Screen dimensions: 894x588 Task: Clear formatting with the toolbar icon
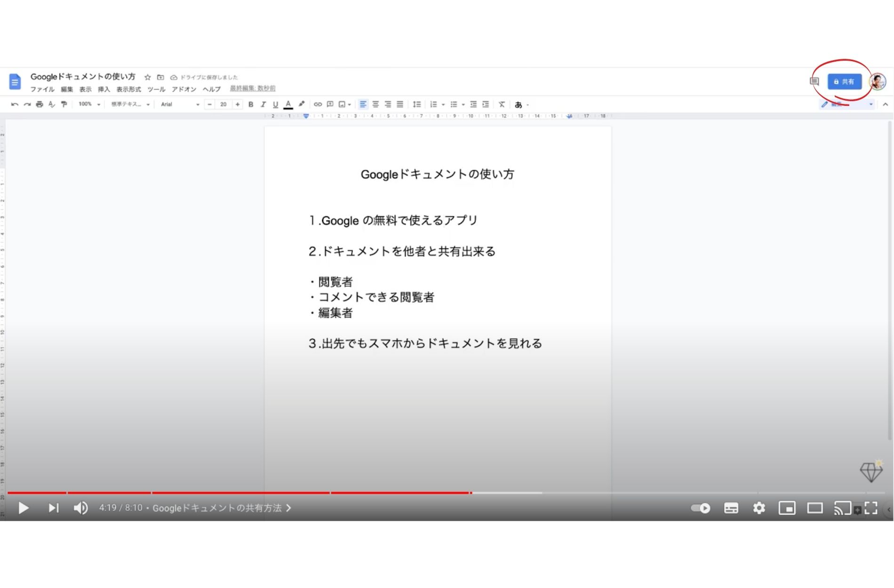[502, 104]
